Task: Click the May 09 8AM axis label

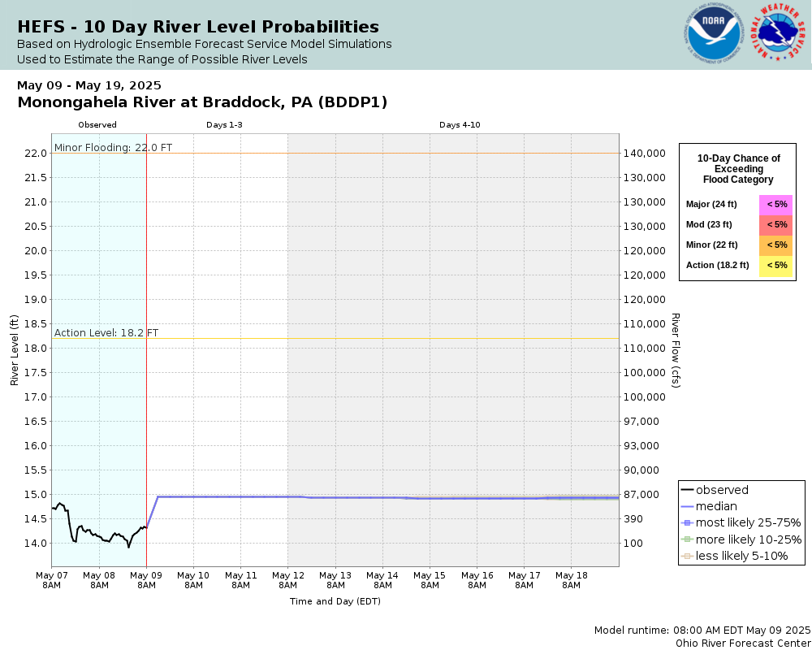Action: [146, 580]
